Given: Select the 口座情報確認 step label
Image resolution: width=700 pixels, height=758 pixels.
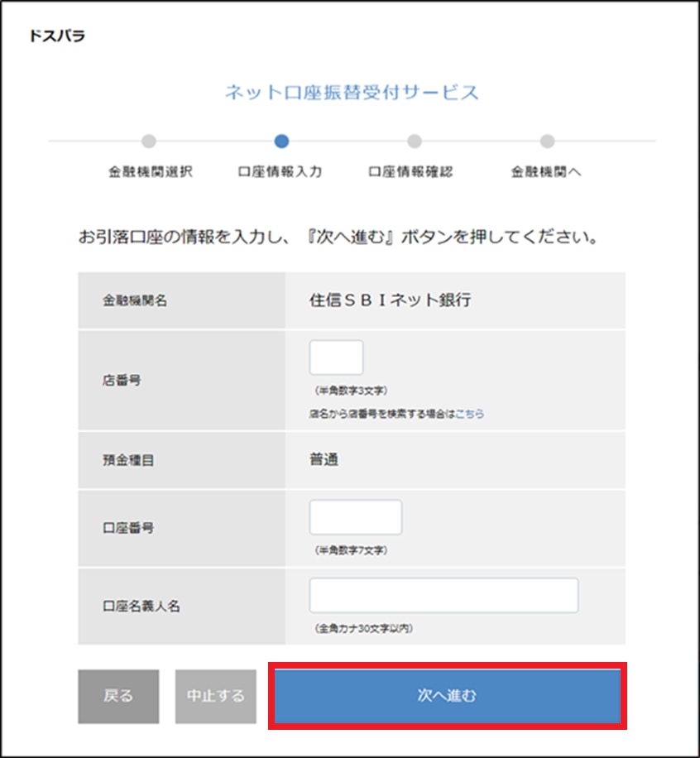Looking at the screenshot, I should click(410, 172).
